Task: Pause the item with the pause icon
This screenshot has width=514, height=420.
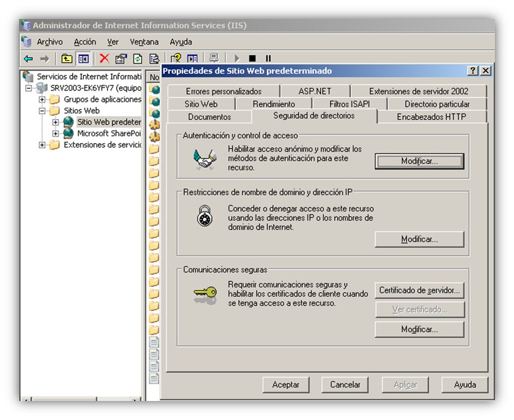Action: point(268,59)
